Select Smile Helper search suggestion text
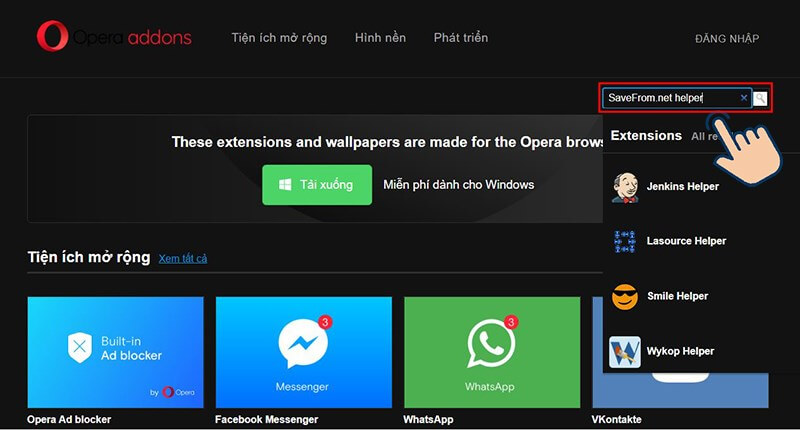 (678, 296)
